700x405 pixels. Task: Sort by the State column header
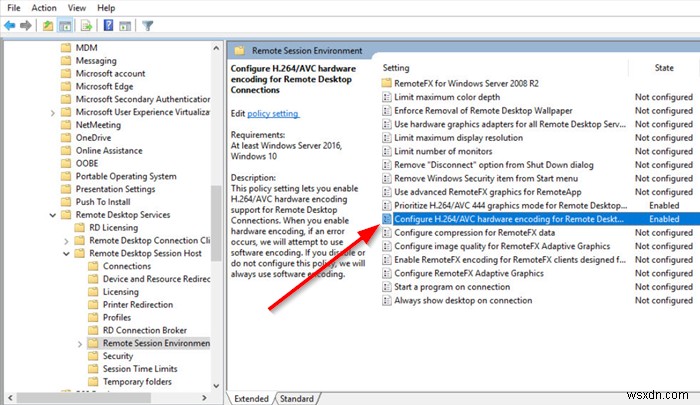point(664,67)
